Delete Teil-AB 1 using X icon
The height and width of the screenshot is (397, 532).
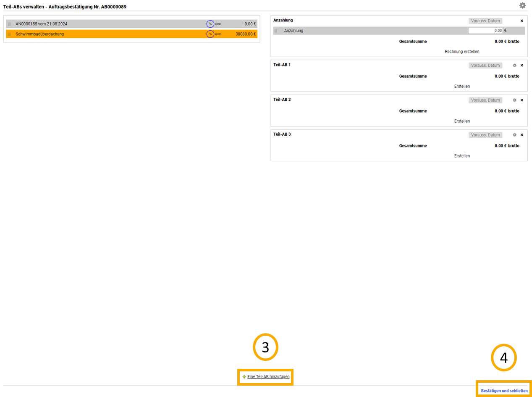tap(522, 66)
